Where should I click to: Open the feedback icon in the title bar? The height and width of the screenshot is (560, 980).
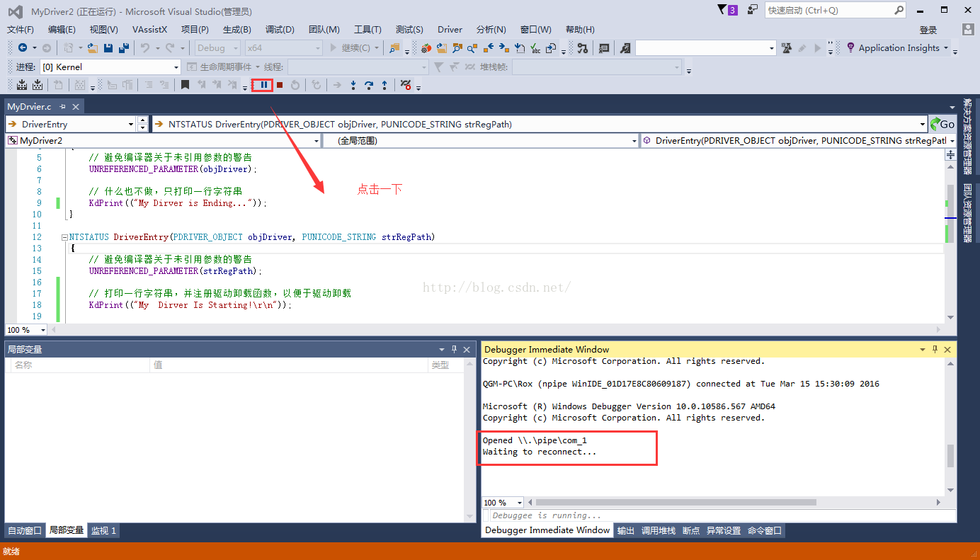(753, 10)
